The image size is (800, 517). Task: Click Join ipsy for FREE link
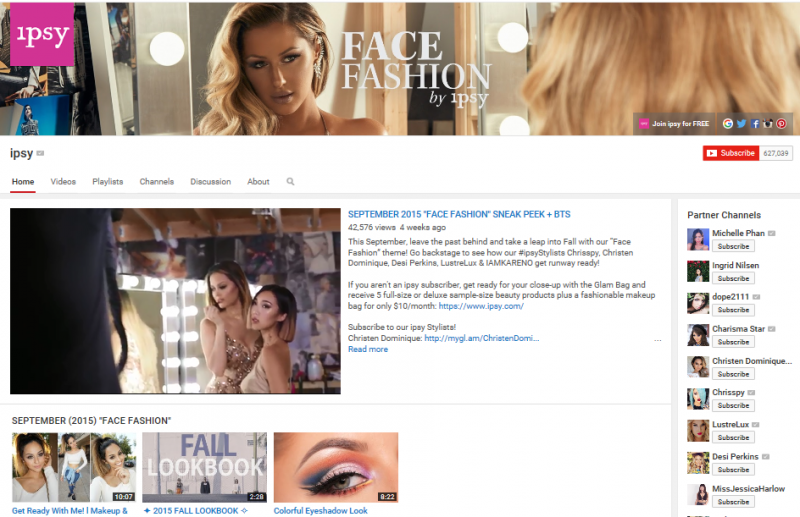(x=674, y=124)
